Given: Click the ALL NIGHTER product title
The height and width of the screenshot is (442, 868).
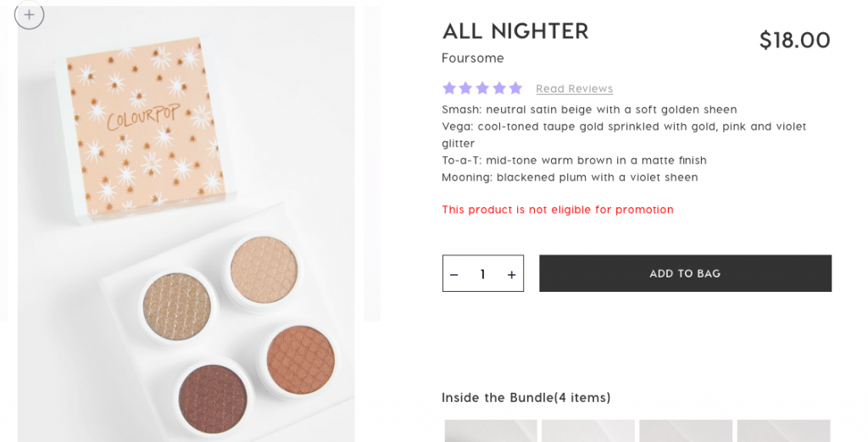Looking at the screenshot, I should pyautogui.click(x=515, y=31).
